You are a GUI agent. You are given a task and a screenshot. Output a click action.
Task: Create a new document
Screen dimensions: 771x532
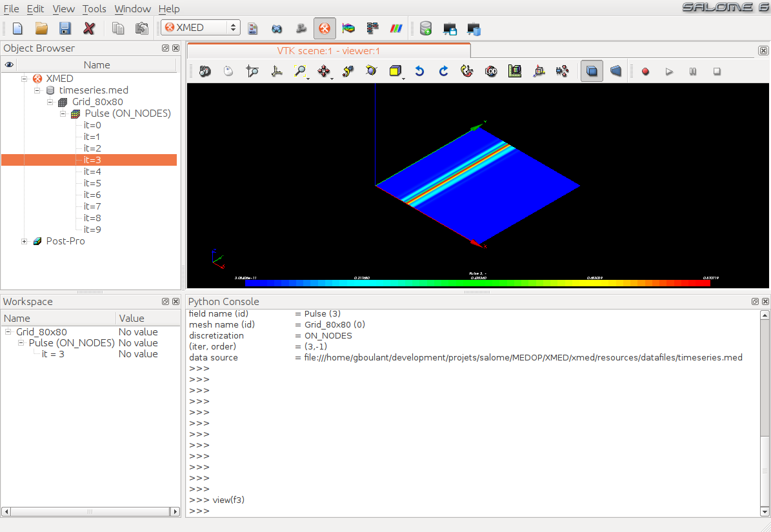click(x=17, y=28)
